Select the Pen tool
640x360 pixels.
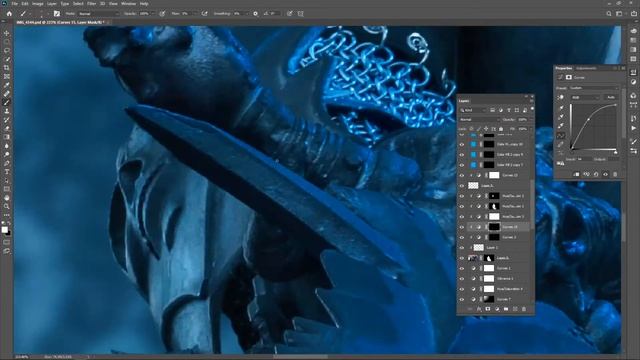click(x=7, y=163)
